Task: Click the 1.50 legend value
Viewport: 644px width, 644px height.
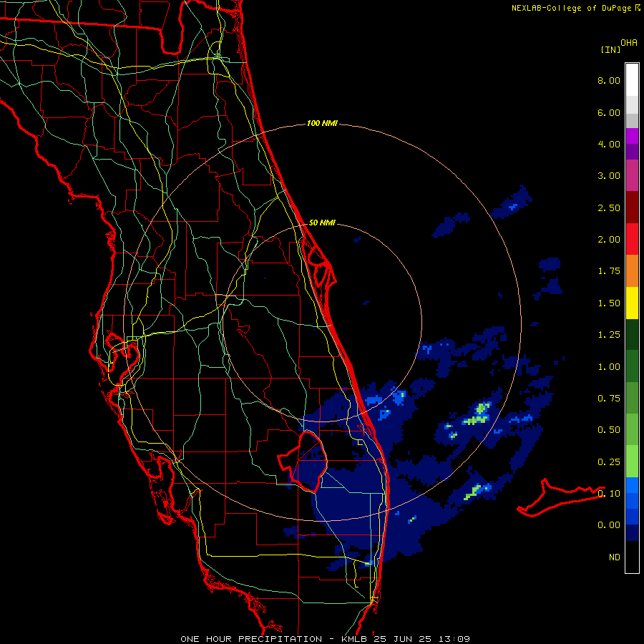Action: (609, 303)
